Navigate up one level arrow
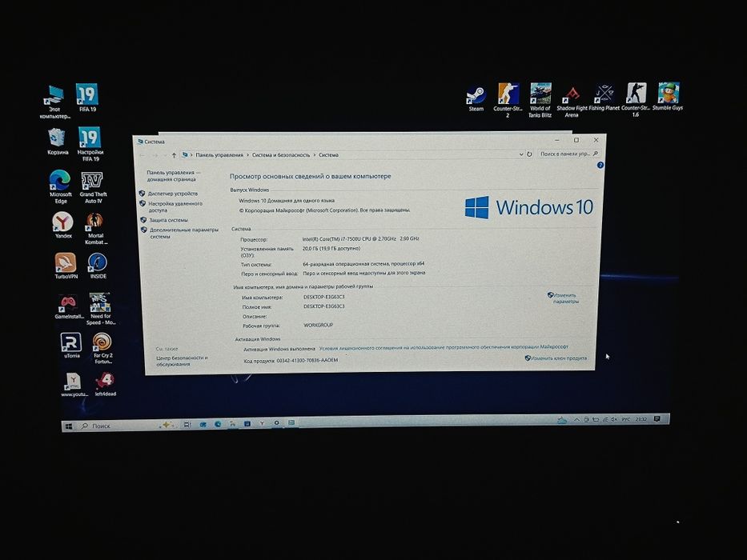 (x=174, y=155)
